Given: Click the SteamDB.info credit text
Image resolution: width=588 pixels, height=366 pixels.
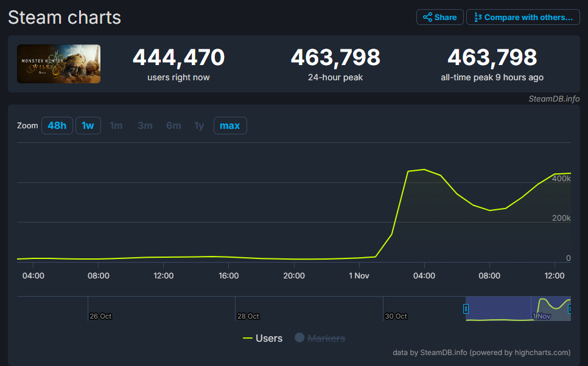Looking at the screenshot, I should (x=554, y=99).
